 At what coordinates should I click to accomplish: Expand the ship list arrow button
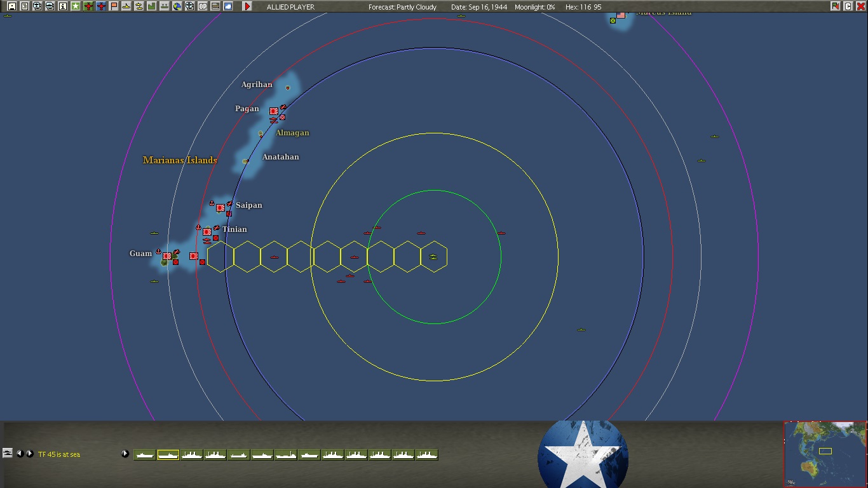pyautogui.click(x=125, y=454)
